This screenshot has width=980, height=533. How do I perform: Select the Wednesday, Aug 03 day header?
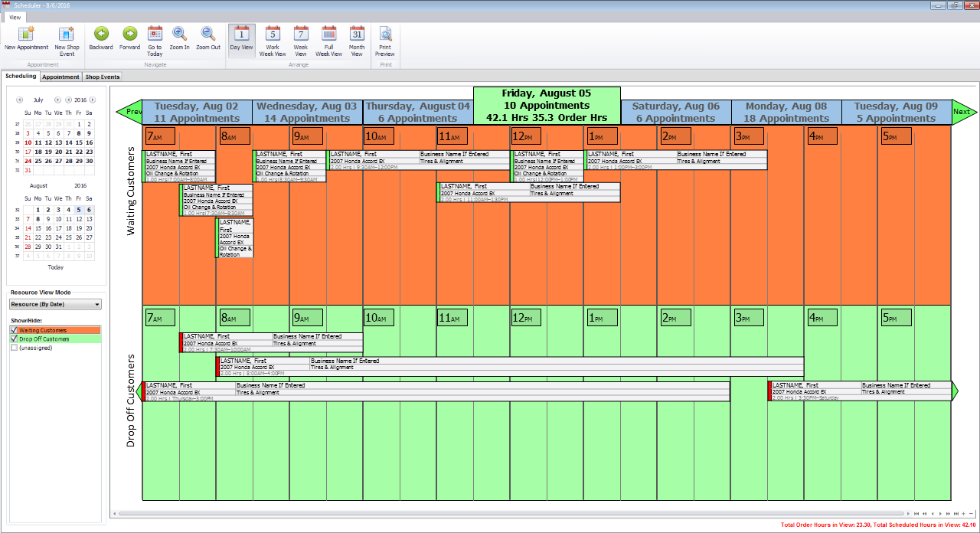click(307, 112)
